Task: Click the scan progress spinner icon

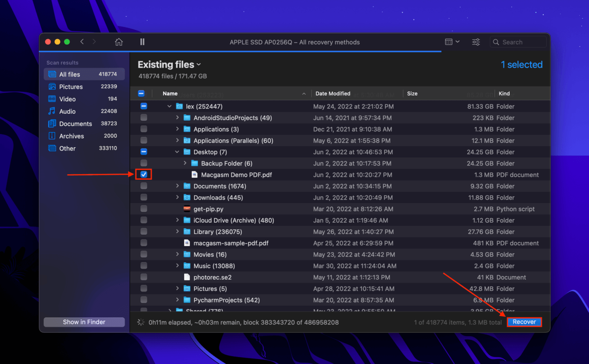Action: click(141, 322)
